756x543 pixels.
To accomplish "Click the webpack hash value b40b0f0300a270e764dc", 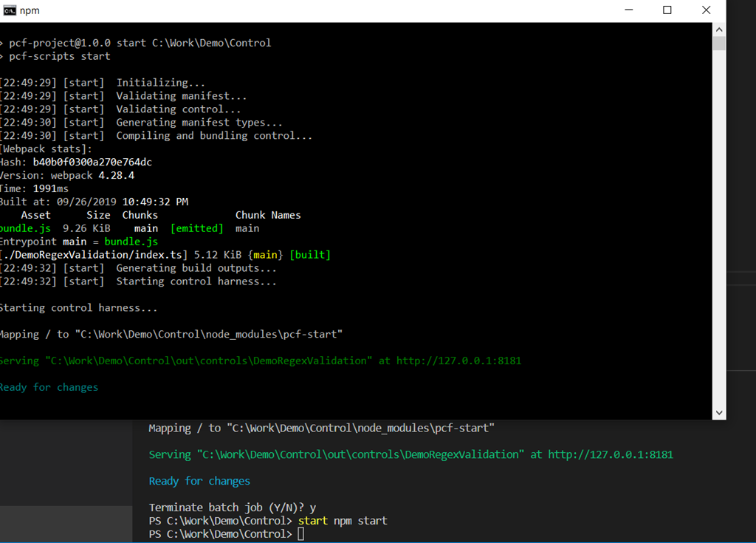I will click(x=92, y=162).
